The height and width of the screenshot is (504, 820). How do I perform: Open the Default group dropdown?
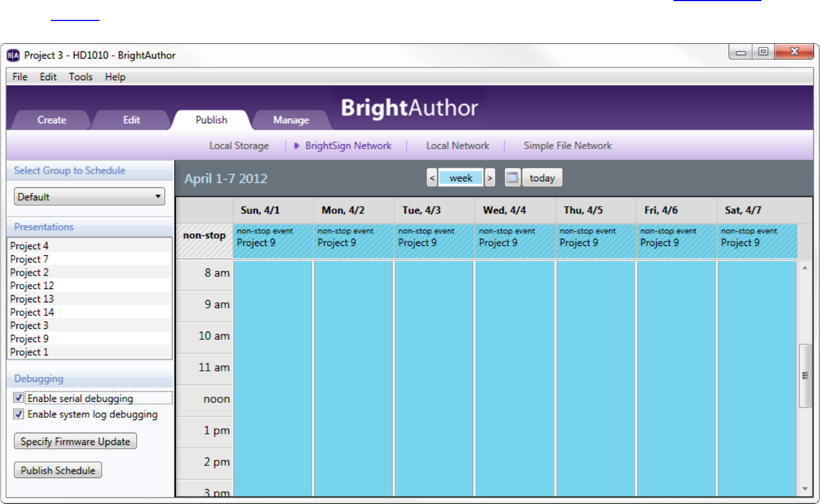coord(90,197)
